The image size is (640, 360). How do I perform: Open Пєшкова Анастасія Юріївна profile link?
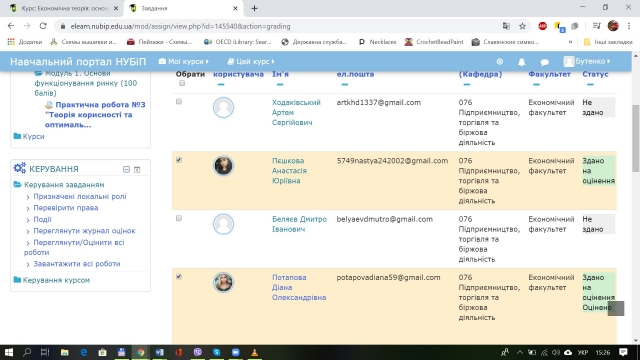(x=289, y=171)
